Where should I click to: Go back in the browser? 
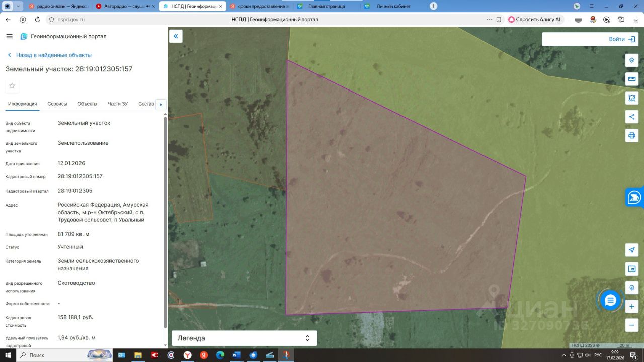(x=8, y=20)
